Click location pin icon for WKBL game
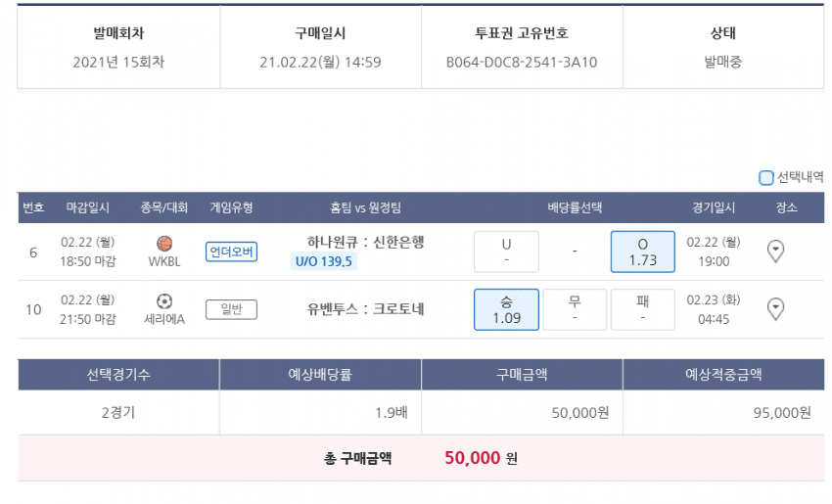The image size is (832, 504). pos(775,252)
